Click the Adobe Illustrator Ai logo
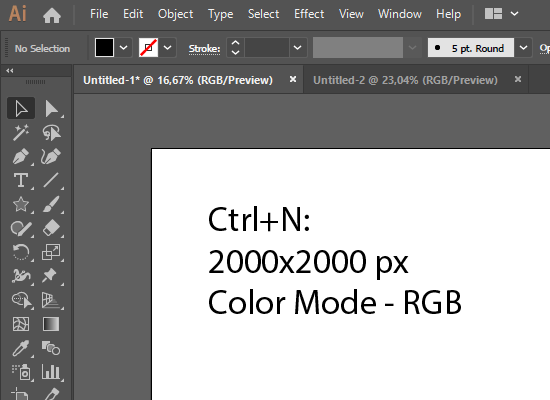 click(18, 14)
